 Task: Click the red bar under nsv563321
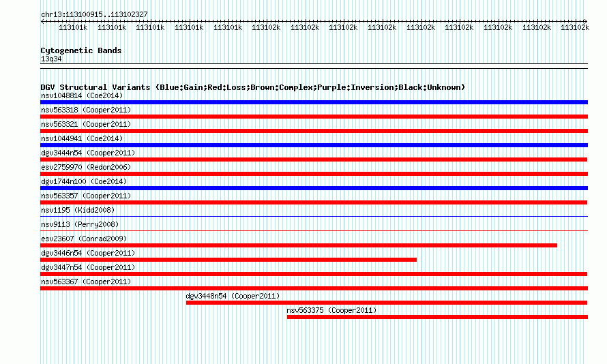(314, 131)
